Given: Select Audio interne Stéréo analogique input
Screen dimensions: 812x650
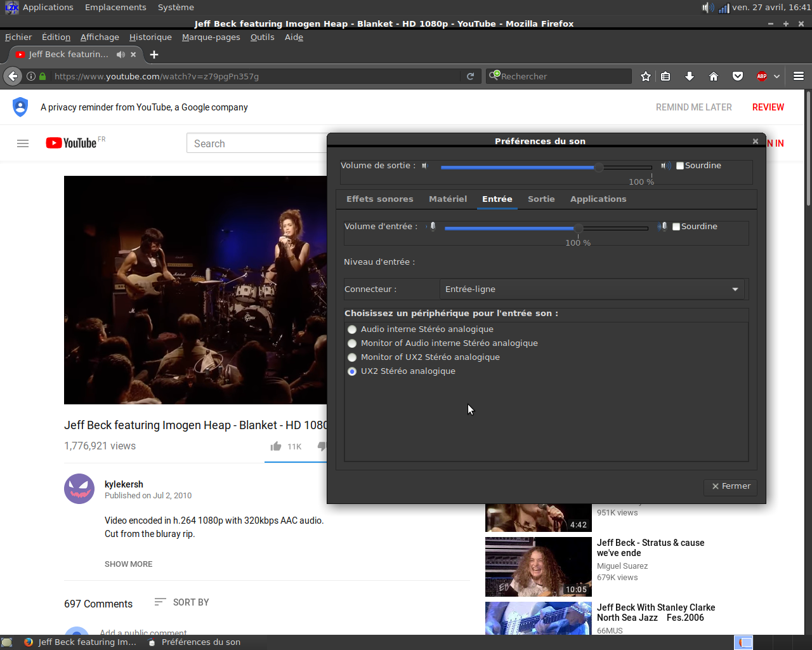Looking at the screenshot, I should point(352,329).
